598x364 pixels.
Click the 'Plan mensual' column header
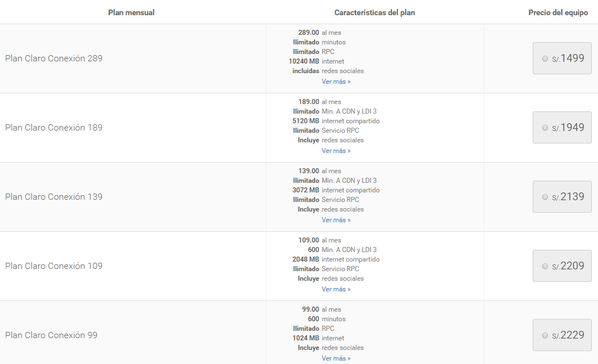click(x=131, y=12)
